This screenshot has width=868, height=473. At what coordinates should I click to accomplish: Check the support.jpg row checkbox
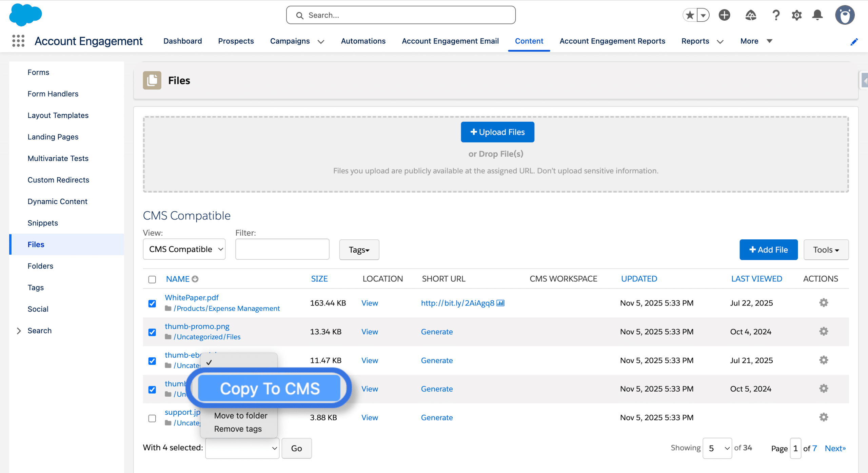[x=152, y=418]
